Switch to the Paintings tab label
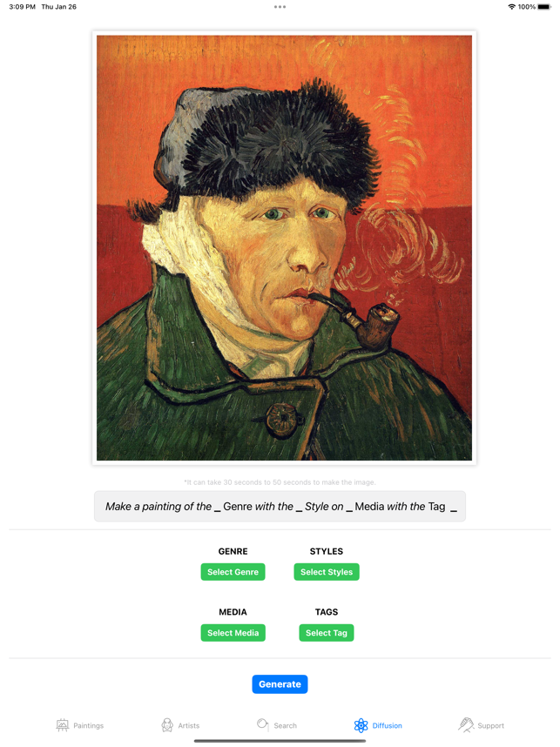This screenshot has width=560, height=747. tap(88, 725)
